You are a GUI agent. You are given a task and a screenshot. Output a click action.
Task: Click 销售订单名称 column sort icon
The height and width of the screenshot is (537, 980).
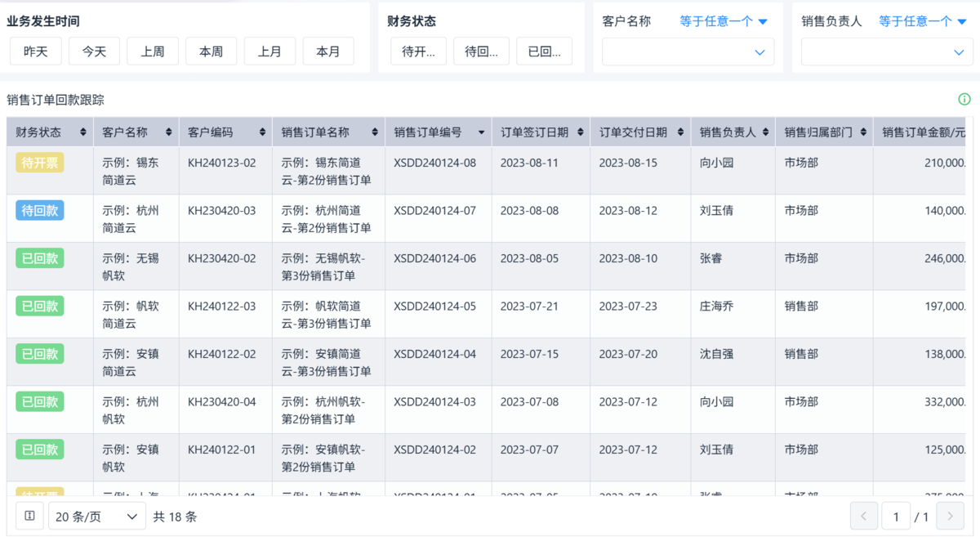click(x=375, y=132)
